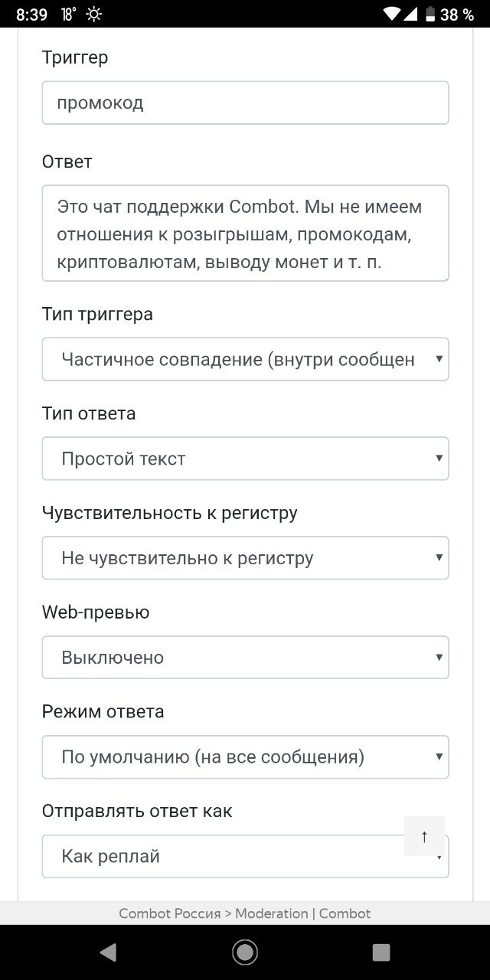This screenshot has width=490, height=980.
Task: Tap the battery icon in status bar
Action: pos(430,14)
